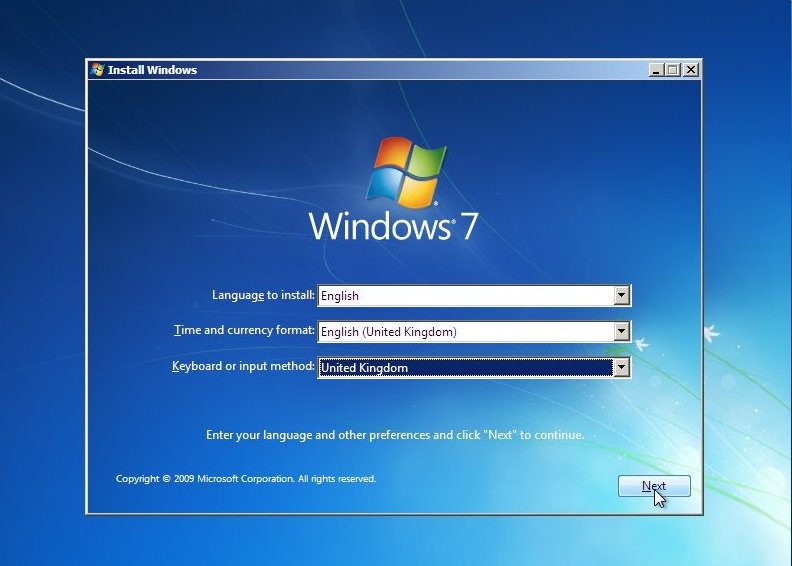Focus the highlighted United Kingdom keyboard field

[465, 367]
